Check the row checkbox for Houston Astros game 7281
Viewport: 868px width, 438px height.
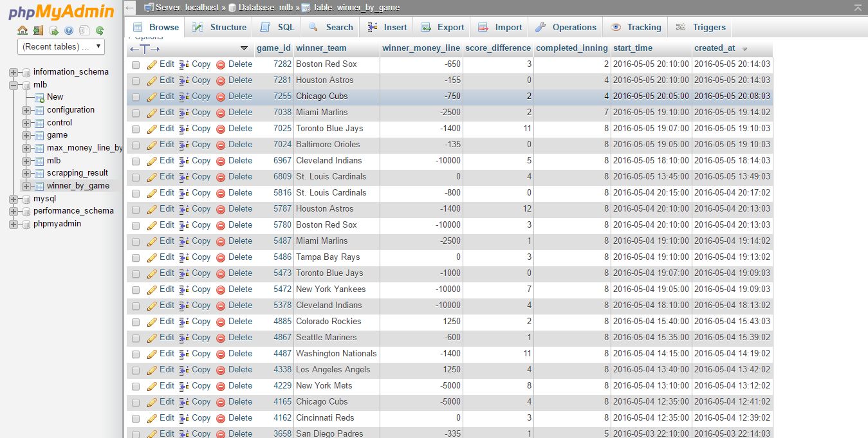pyautogui.click(x=136, y=81)
